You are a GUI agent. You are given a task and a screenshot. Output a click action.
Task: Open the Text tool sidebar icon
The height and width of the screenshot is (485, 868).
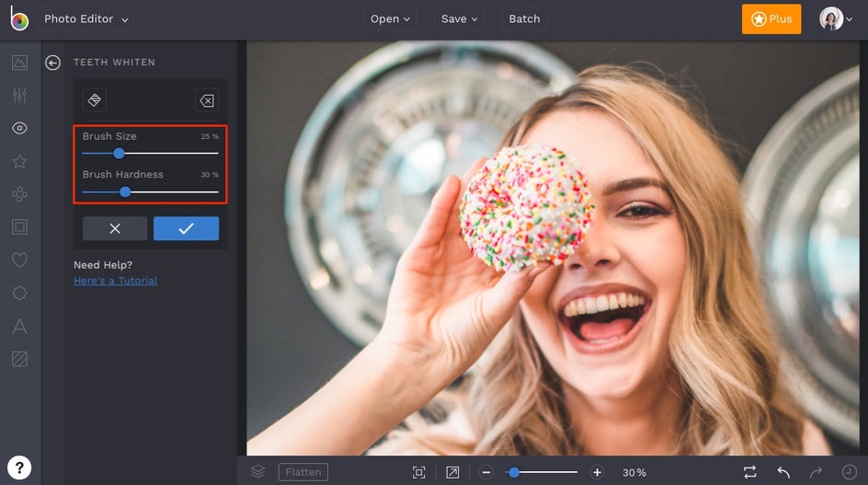(19, 326)
